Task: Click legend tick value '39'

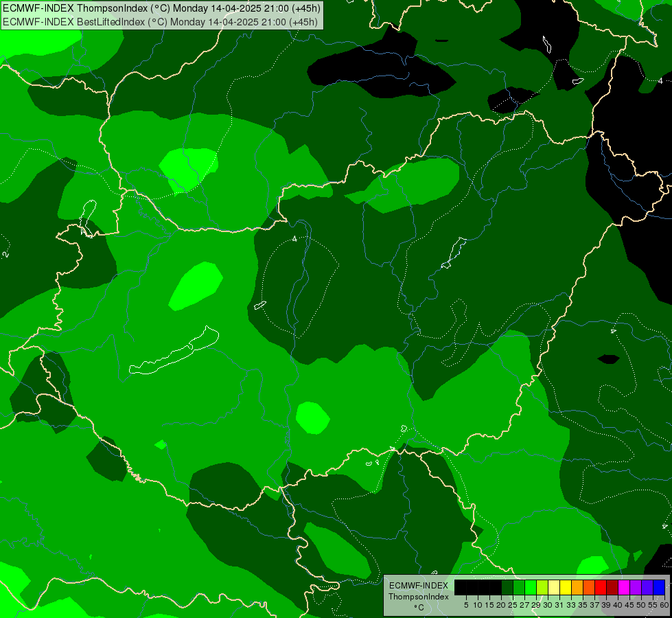Action: 606,605
